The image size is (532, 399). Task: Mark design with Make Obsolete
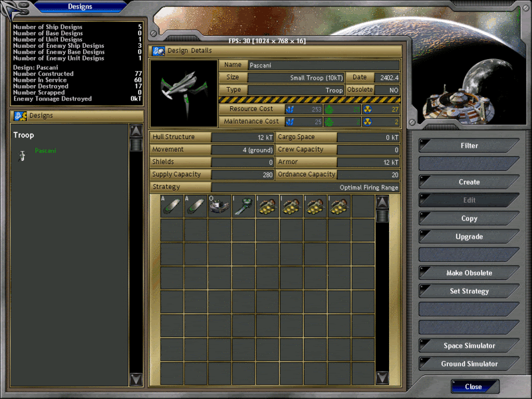click(x=469, y=273)
